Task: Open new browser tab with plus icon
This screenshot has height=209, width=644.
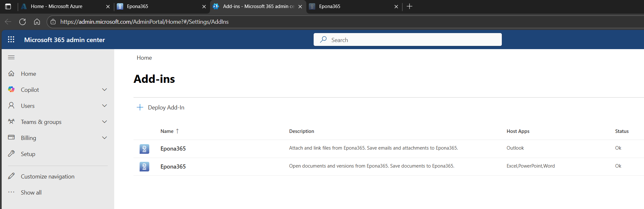Action: (x=409, y=6)
